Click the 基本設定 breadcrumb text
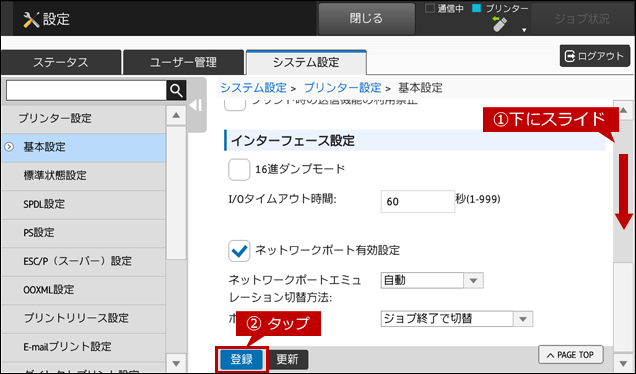The height and width of the screenshot is (374, 636). (420, 88)
